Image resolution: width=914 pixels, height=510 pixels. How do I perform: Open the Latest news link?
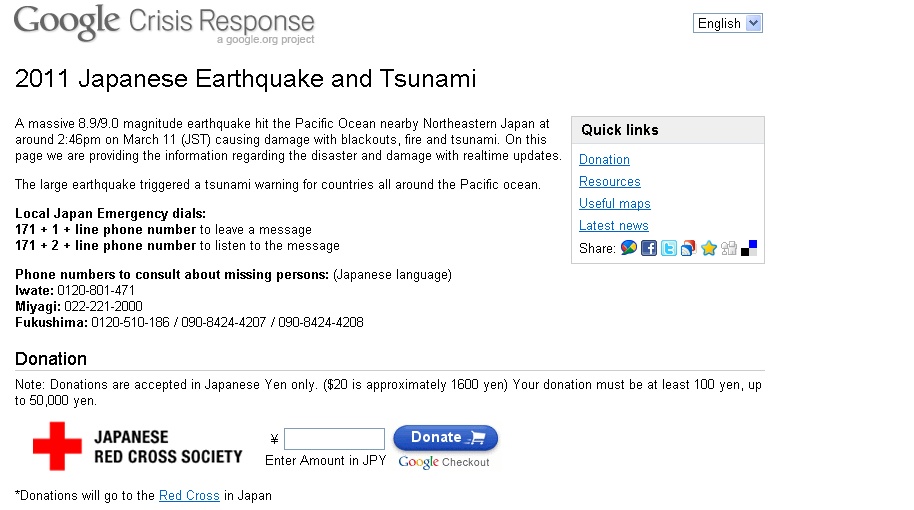tap(613, 226)
